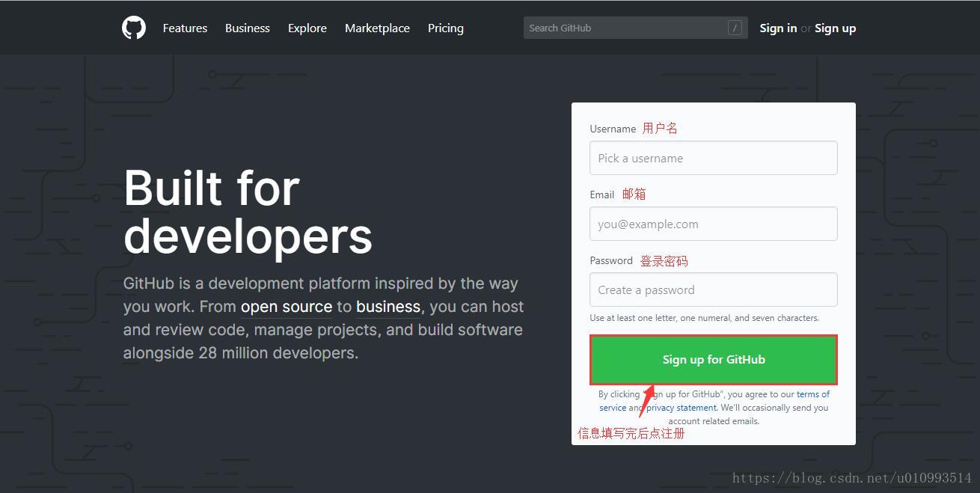Image resolution: width=980 pixels, height=493 pixels.
Task: Click the Pick a username field
Action: (x=713, y=158)
